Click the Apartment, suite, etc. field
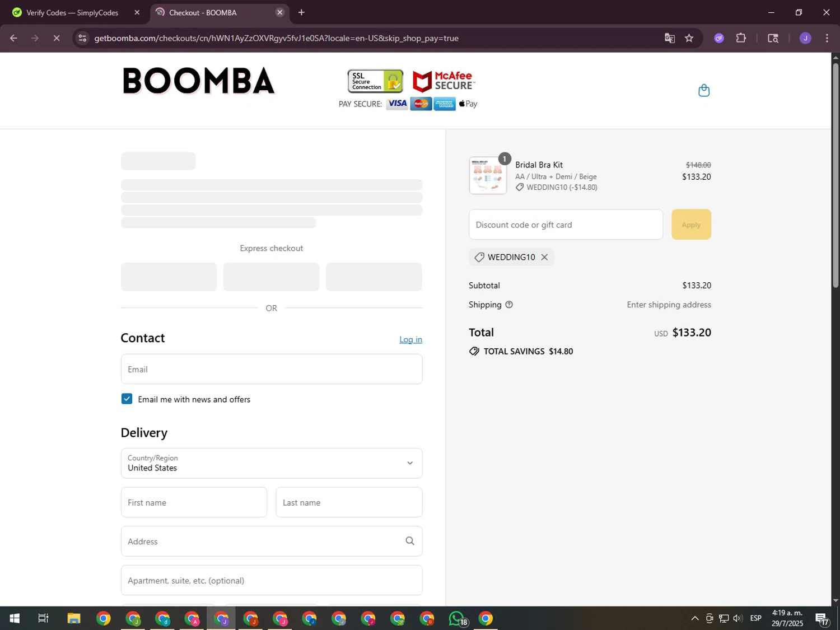 [x=272, y=580]
